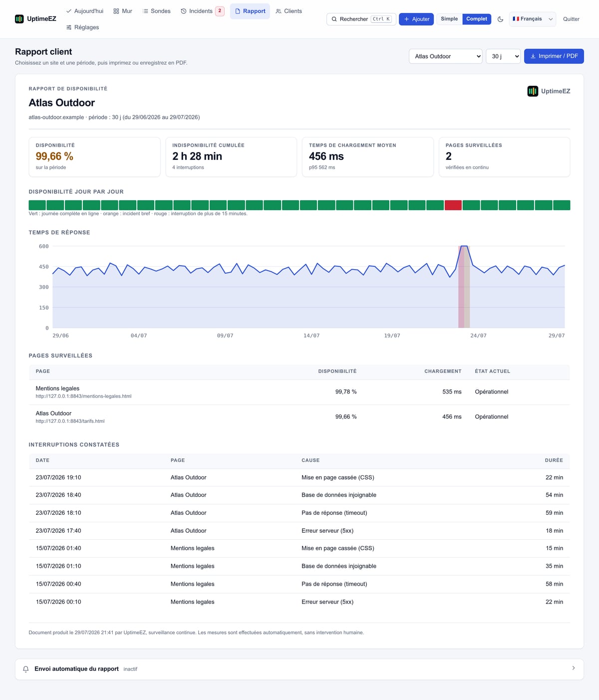Click the last green day cell
Image resolution: width=599 pixels, height=700 pixels.
tap(562, 205)
